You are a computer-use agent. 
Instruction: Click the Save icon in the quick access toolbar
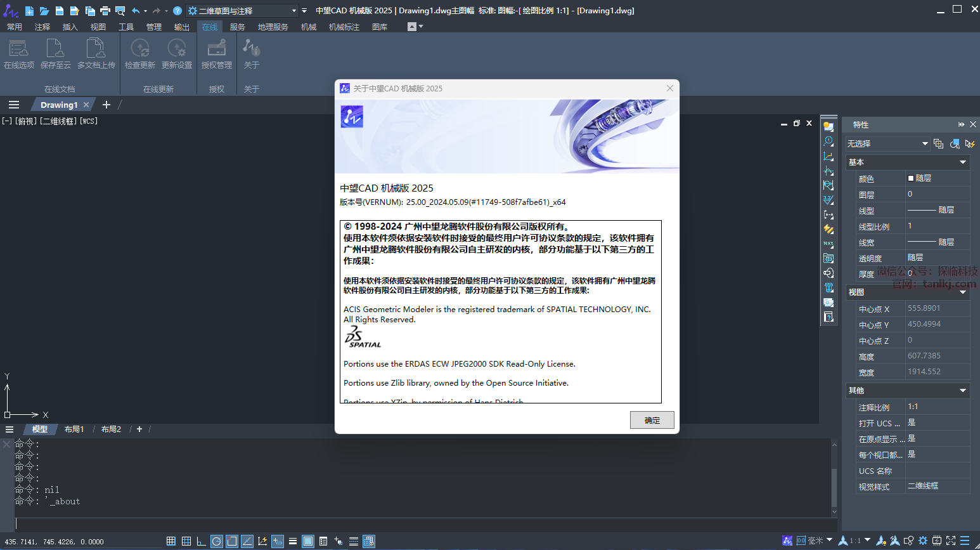[x=60, y=11]
